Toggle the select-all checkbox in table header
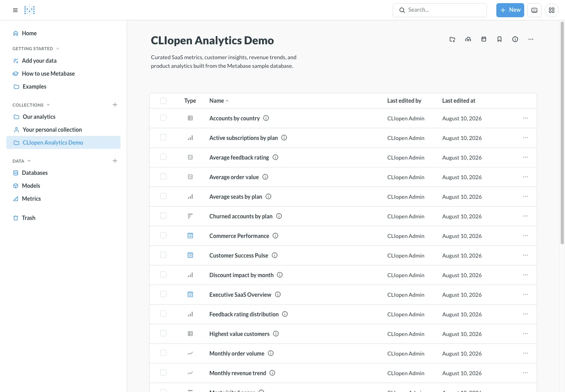 163,101
